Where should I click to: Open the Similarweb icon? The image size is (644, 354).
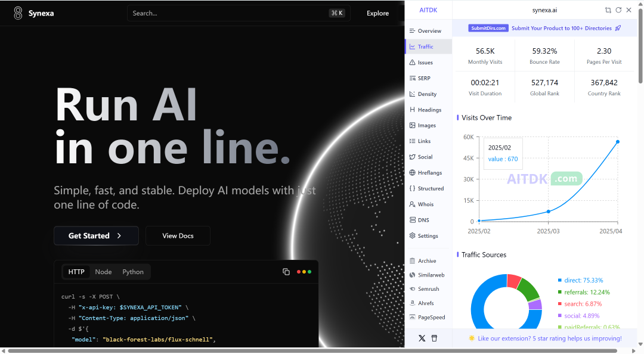tap(413, 275)
